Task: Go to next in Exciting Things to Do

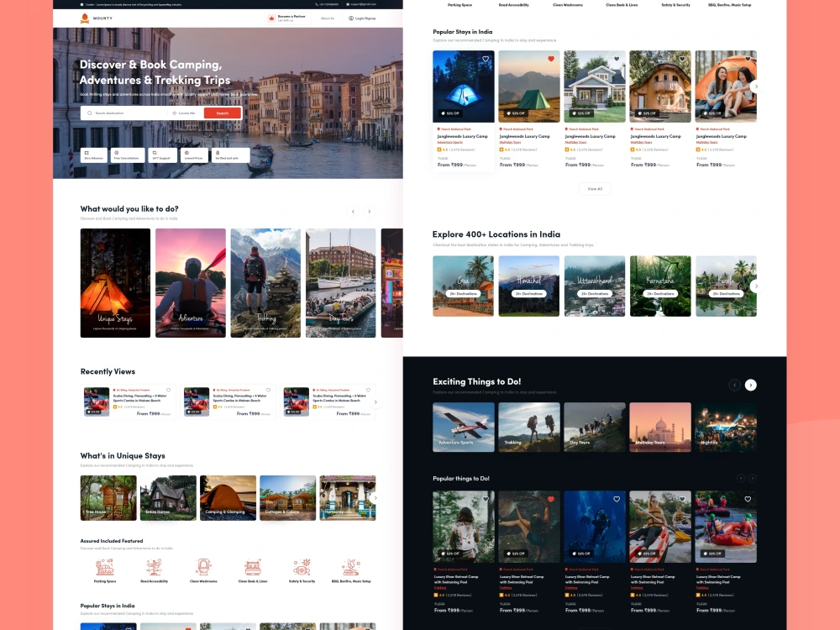Action: [750, 385]
